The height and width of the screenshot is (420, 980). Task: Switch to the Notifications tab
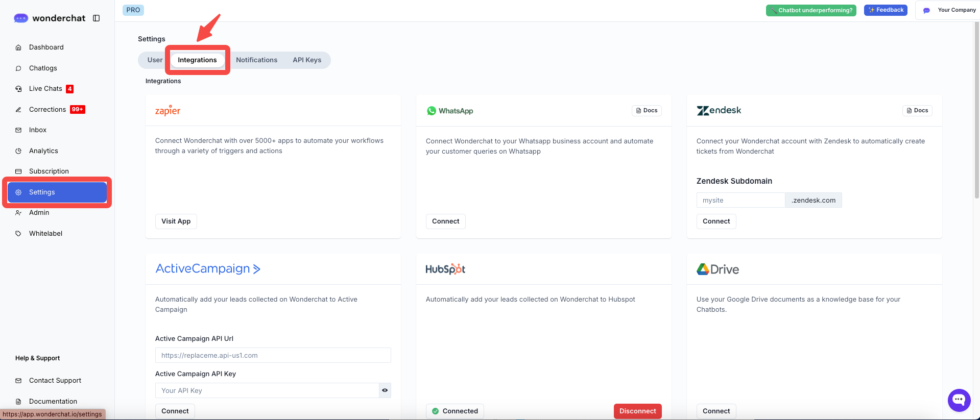point(256,60)
